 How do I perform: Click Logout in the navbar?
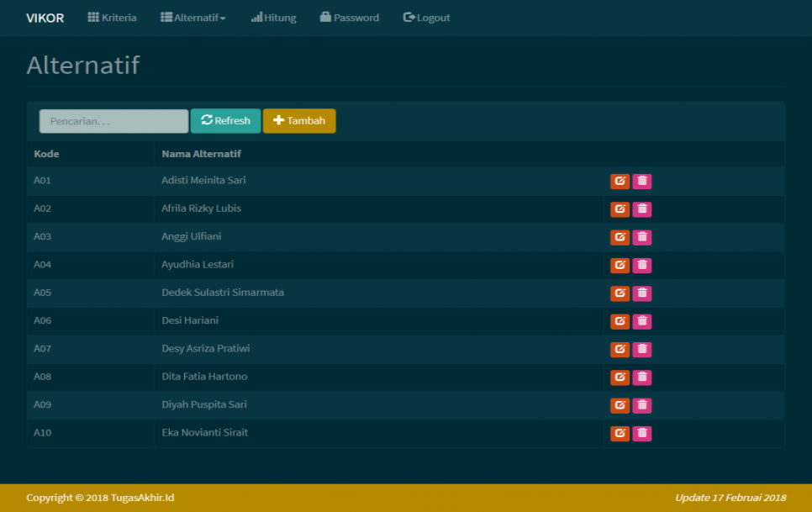(426, 18)
